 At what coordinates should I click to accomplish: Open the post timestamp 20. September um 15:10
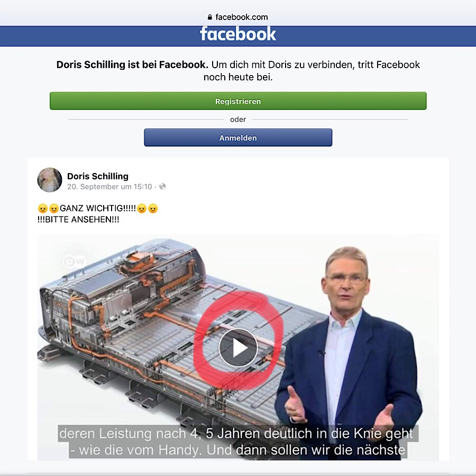tap(109, 187)
